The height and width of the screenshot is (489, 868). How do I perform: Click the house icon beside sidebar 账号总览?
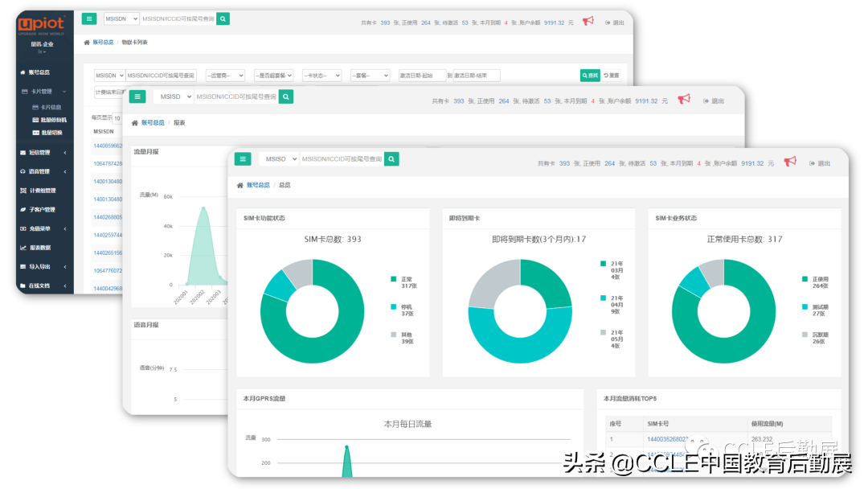(23, 72)
